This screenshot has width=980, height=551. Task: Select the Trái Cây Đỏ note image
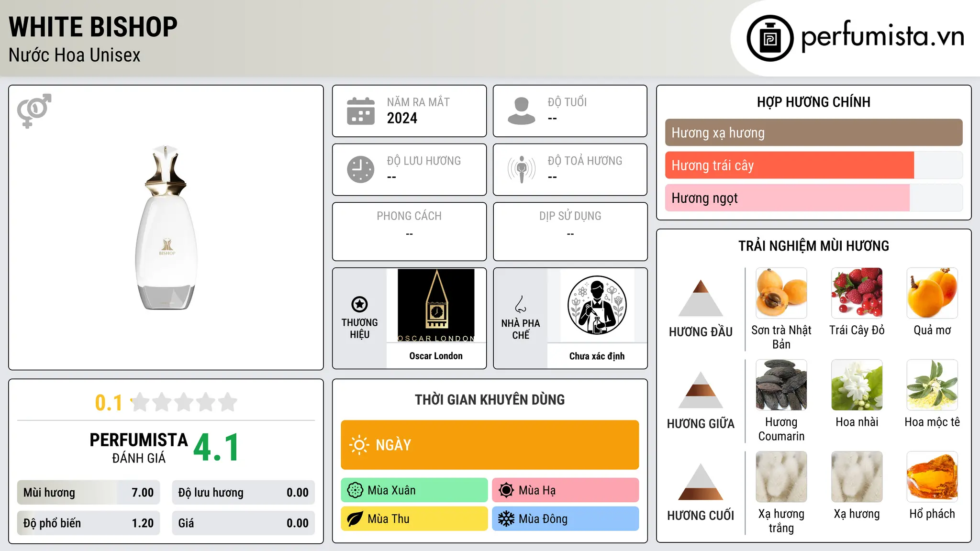tap(857, 293)
